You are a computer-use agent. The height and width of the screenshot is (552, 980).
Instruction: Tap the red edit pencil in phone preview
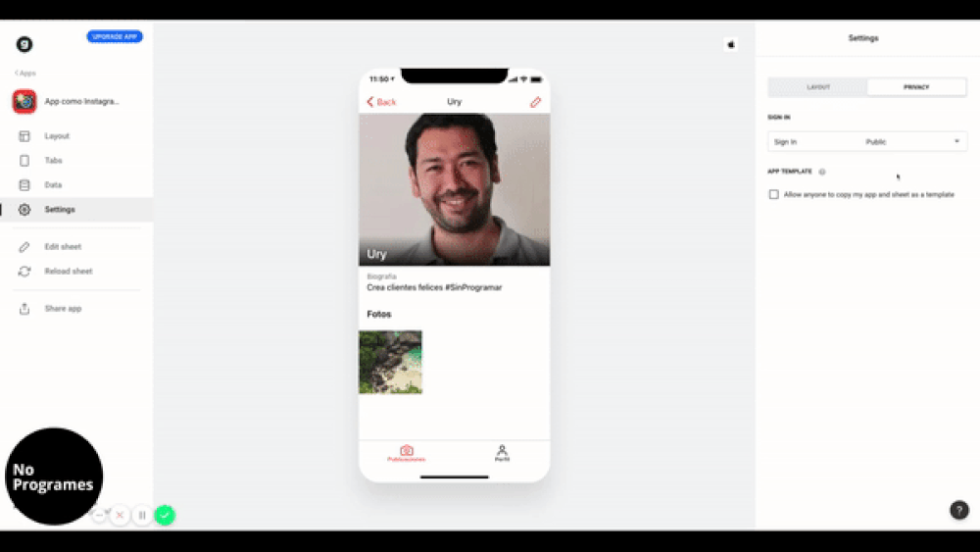[x=535, y=102]
